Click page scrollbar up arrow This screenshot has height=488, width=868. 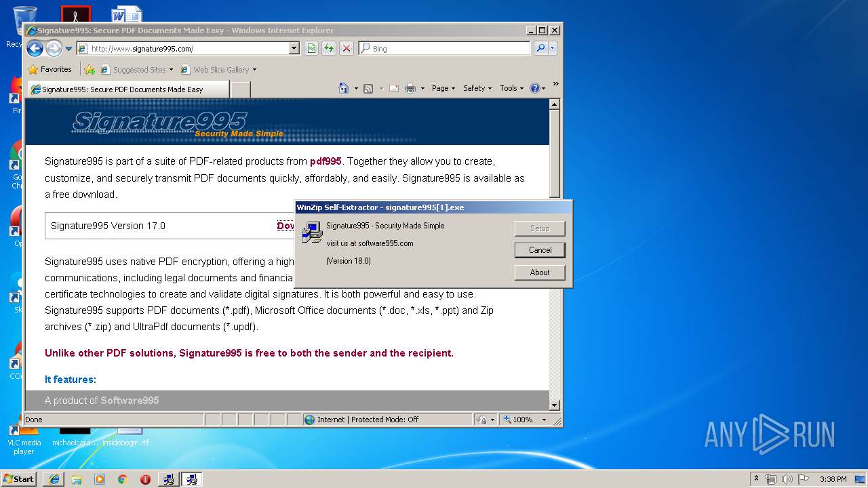[x=554, y=105]
